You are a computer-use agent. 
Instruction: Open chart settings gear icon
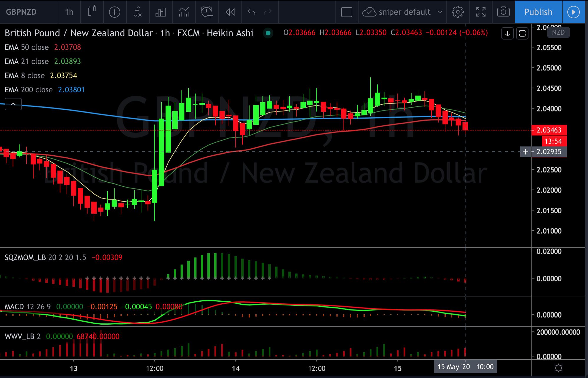pos(458,12)
